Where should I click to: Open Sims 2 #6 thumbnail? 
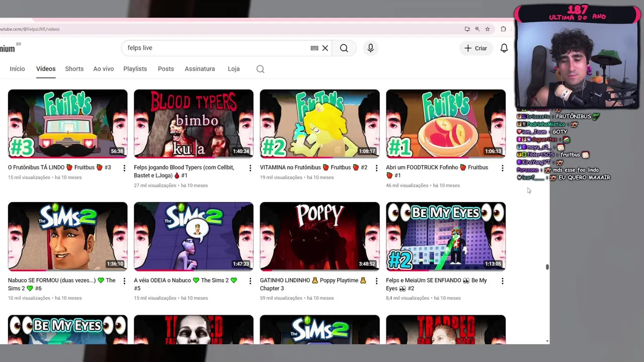pos(67,236)
